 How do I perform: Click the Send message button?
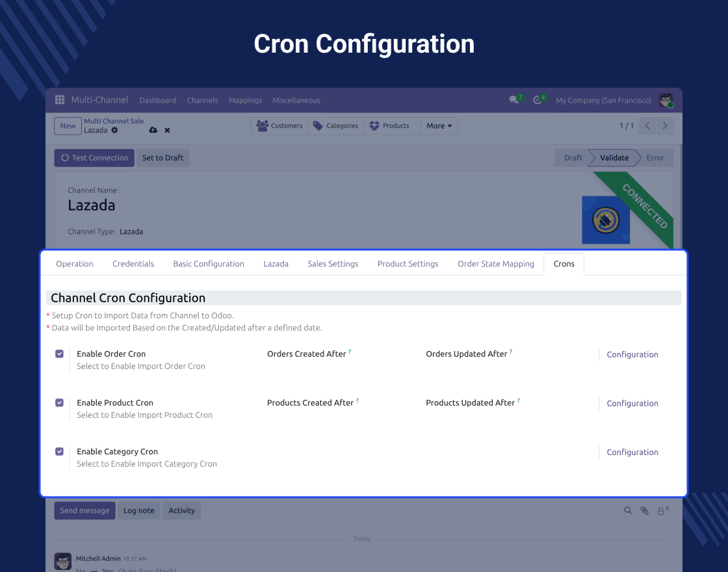[84, 511]
